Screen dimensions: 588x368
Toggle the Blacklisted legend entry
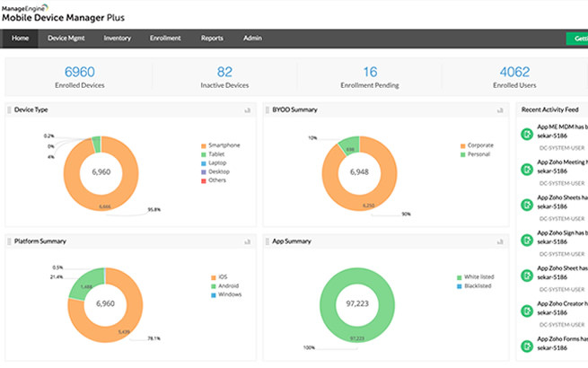[474, 285]
